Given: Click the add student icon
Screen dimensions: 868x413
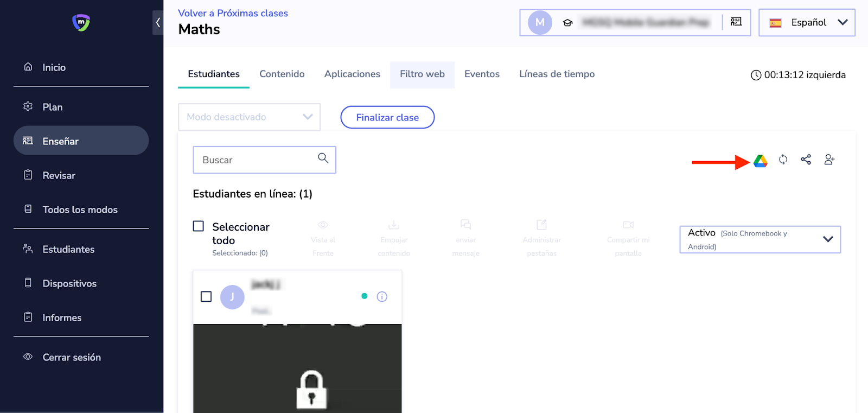Looking at the screenshot, I should [829, 160].
